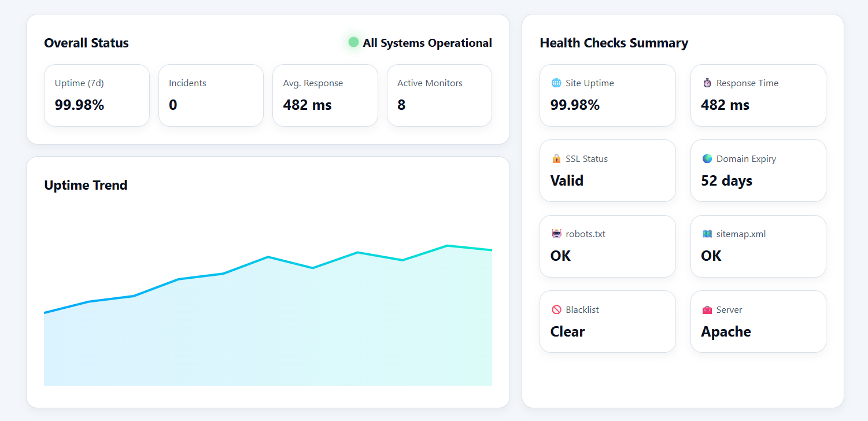Open the Overall Status section header
The height and width of the screenshot is (421, 868).
(86, 42)
